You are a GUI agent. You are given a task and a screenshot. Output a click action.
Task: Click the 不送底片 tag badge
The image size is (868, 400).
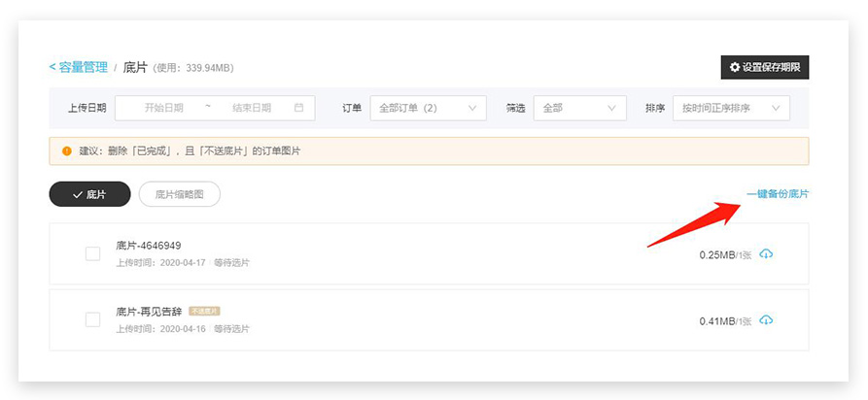(x=204, y=312)
